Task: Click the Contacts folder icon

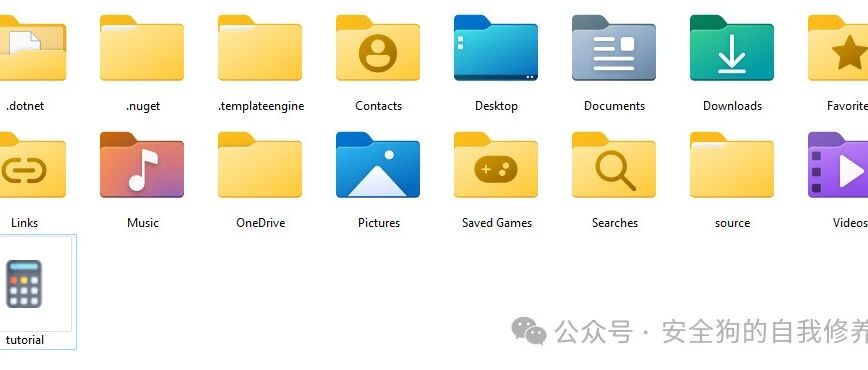Action: (x=378, y=48)
